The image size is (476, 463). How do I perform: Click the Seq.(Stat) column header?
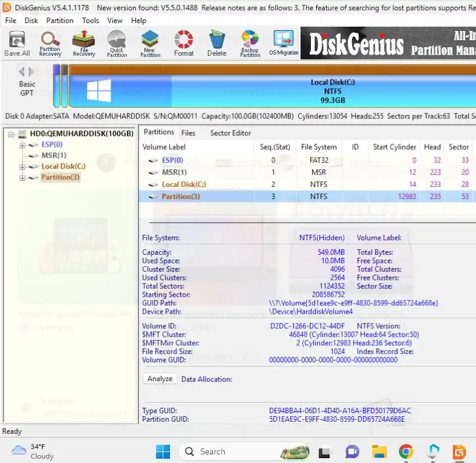(x=274, y=147)
